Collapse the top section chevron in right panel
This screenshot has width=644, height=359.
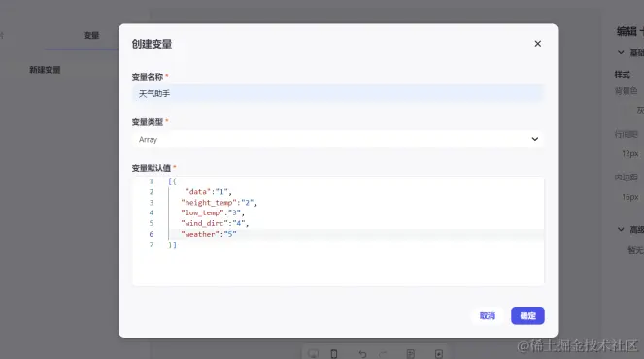[x=621, y=52]
